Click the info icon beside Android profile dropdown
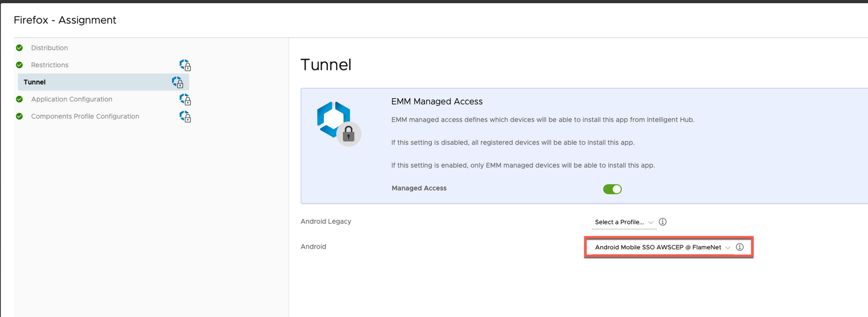The width and height of the screenshot is (868, 317). click(739, 247)
